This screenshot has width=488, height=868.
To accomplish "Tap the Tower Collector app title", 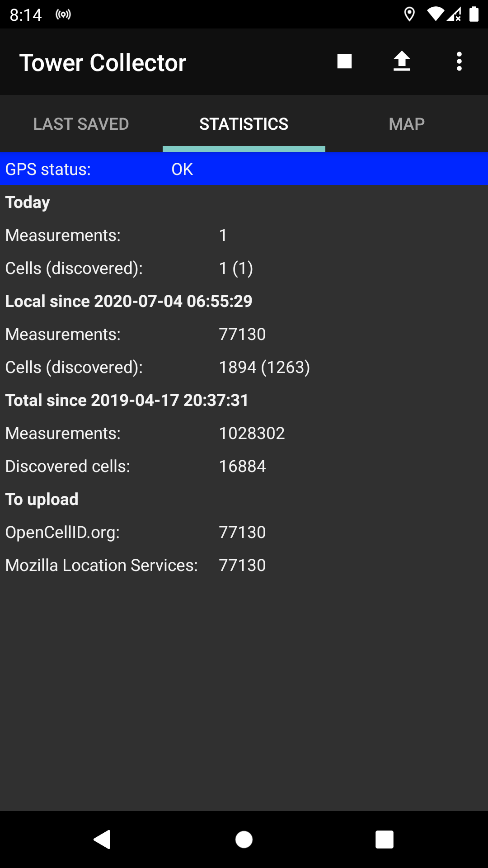I will tap(103, 62).
